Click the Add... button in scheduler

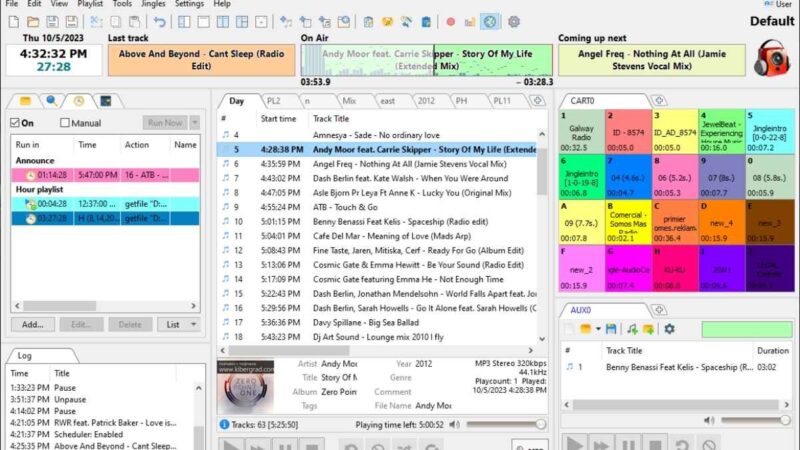pos(33,324)
